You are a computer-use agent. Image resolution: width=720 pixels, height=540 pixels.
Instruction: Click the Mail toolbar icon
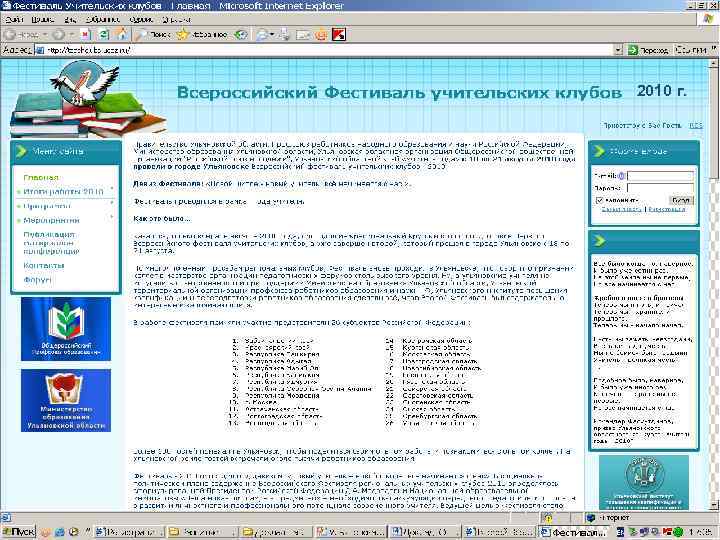[262, 34]
